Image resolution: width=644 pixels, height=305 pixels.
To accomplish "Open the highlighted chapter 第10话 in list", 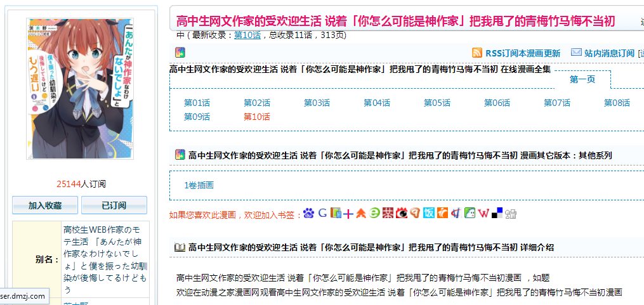I will click(257, 117).
